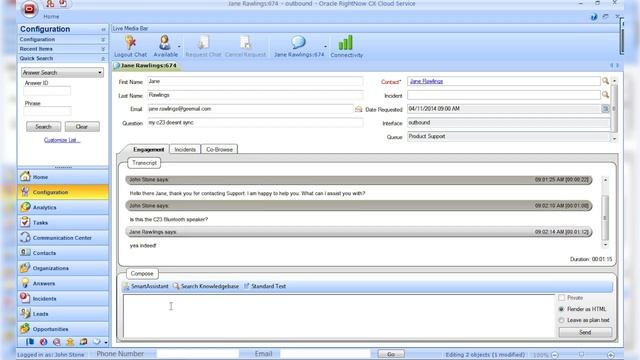Open the Customize List link
This screenshot has height=360, width=640.
tap(62, 140)
